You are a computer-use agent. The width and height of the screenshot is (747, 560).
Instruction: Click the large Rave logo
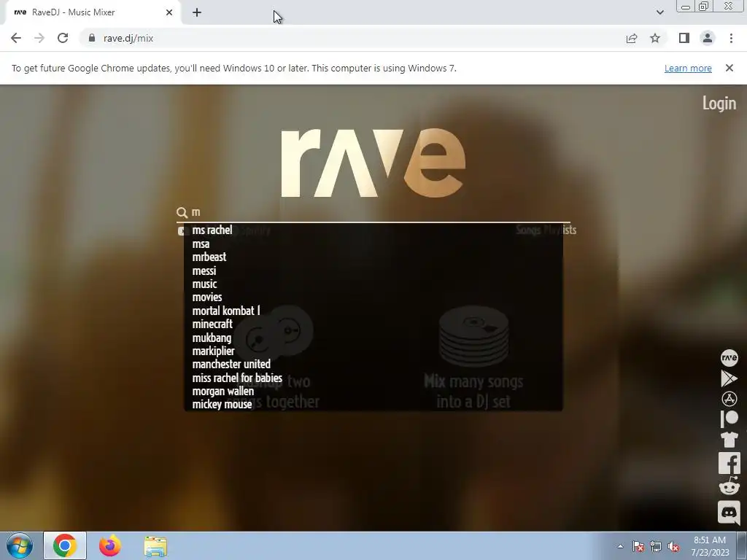coord(373,163)
